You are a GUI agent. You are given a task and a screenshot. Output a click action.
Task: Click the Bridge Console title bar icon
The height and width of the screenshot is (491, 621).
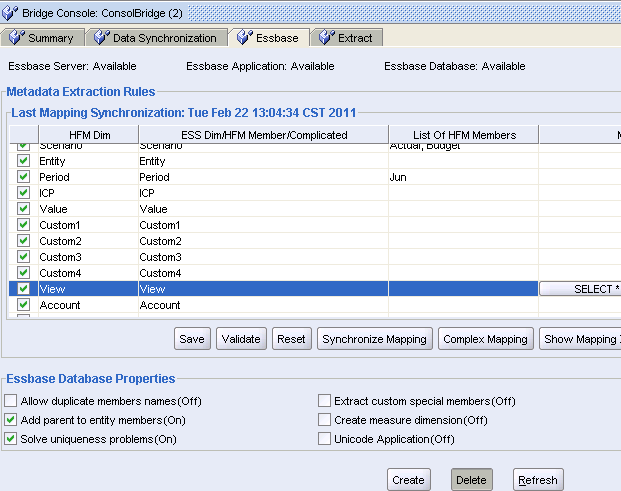click(x=11, y=12)
